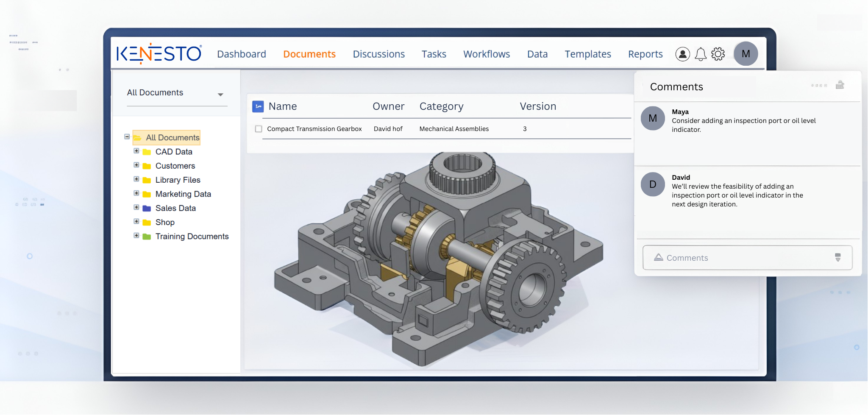The height and width of the screenshot is (415, 868).
Task: Click the Kenesto logo
Action: coord(159,53)
